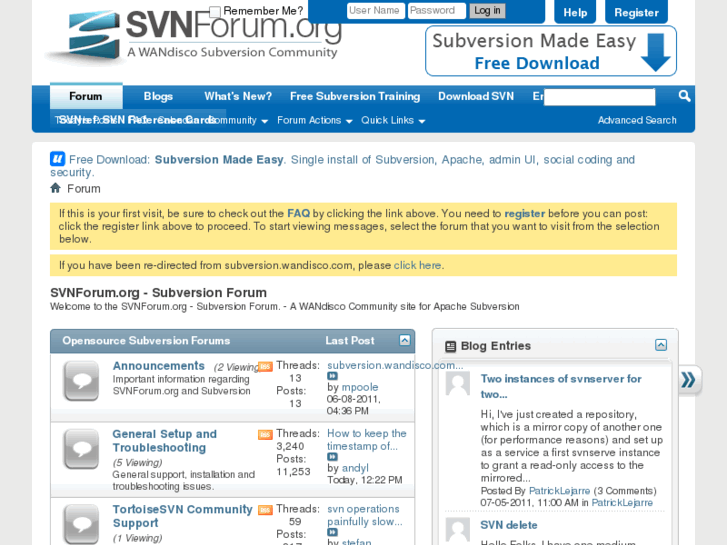
Task: Open the Download SVN tab
Action: tap(476, 96)
